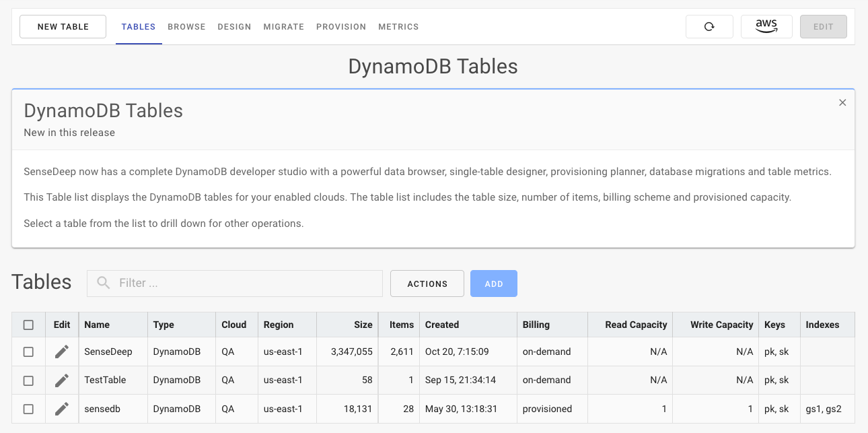Select the sensedb row checkbox
Image resolution: width=868 pixels, height=433 pixels.
tap(28, 409)
